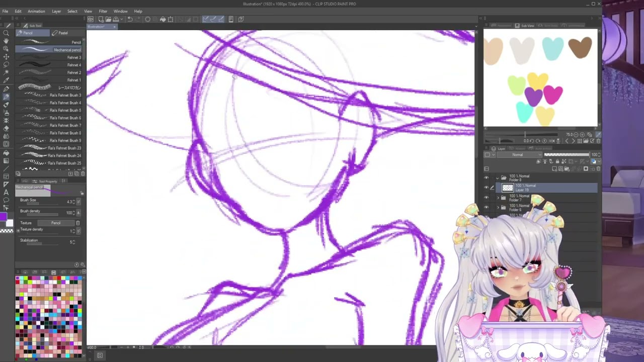This screenshot has width=644, height=362.
Task: Select the Pen tool in toolbar
Action: point(6,88)
